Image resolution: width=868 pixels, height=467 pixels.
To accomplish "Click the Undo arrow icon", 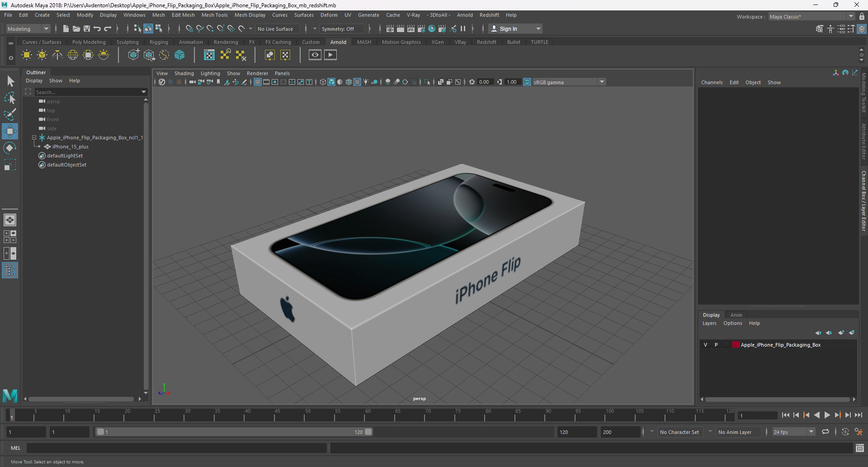I will (97, 29).
